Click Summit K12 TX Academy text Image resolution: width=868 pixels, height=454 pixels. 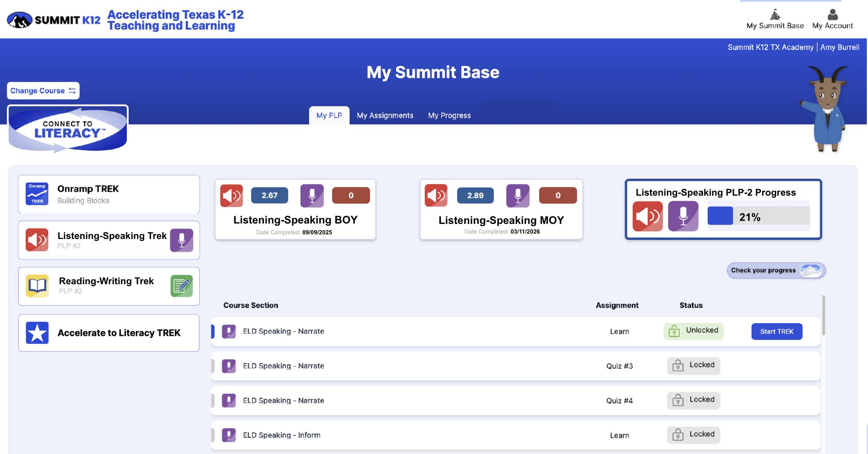[771, 47]
